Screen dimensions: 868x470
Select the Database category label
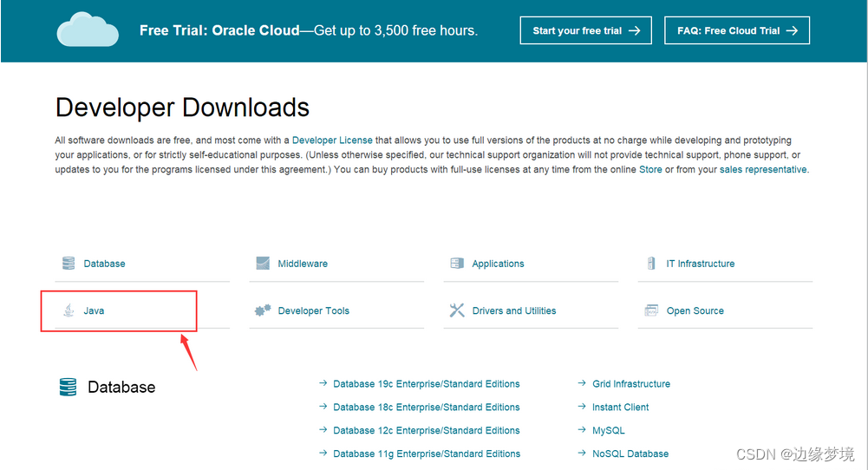tap(104, 264)
